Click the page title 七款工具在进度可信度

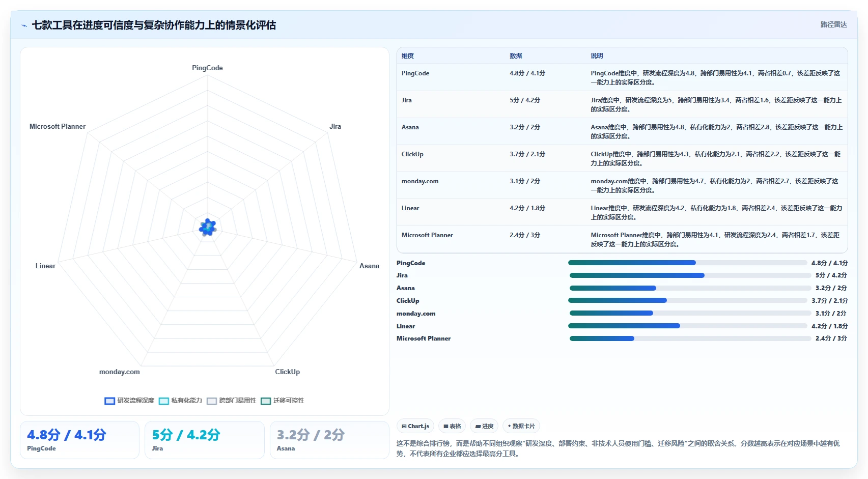tap(154, 25)
